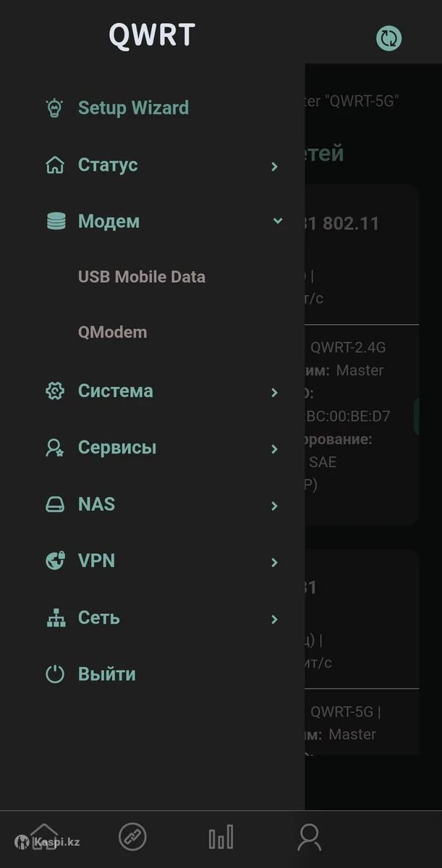Viewport: 442px width, 868px height.
Task: Click the Setup Wizard lightbulb icon
Action: (x=55, y=109)
